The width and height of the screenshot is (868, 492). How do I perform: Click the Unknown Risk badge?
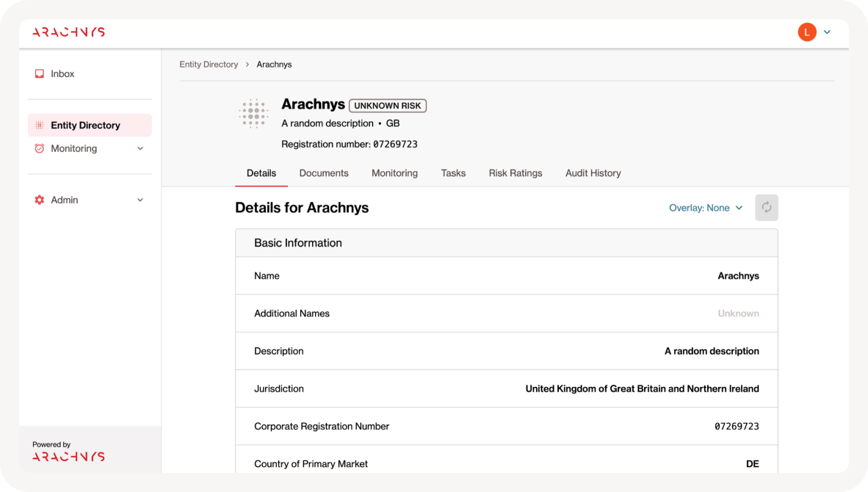click(388, 106)
